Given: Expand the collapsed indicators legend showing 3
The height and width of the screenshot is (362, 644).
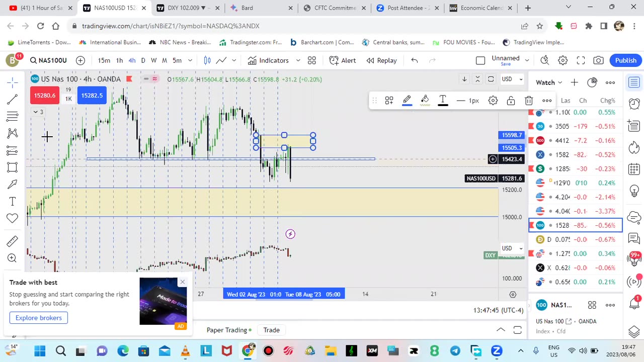Looking at the screenshot, I should pos(38,112).
